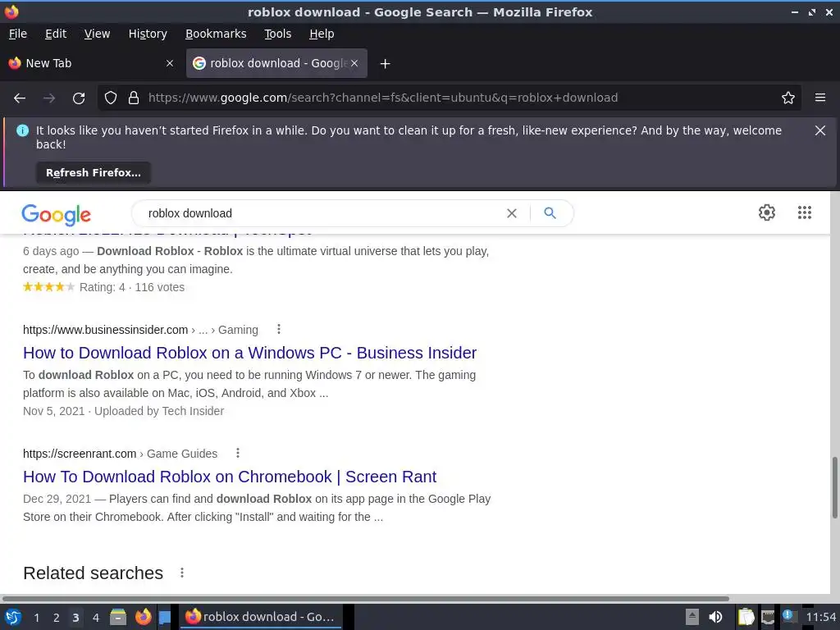Select the roblox download taskbar window button
Image resolution: width=840 pixels, height=630 pixels.
tap(261, 617)
